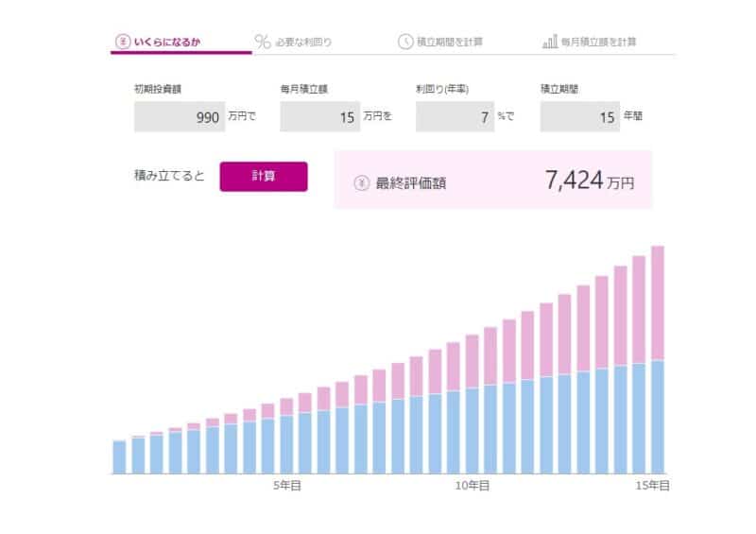Select the いくらになるか tab

pyautogui.click(x=181, y=43)
